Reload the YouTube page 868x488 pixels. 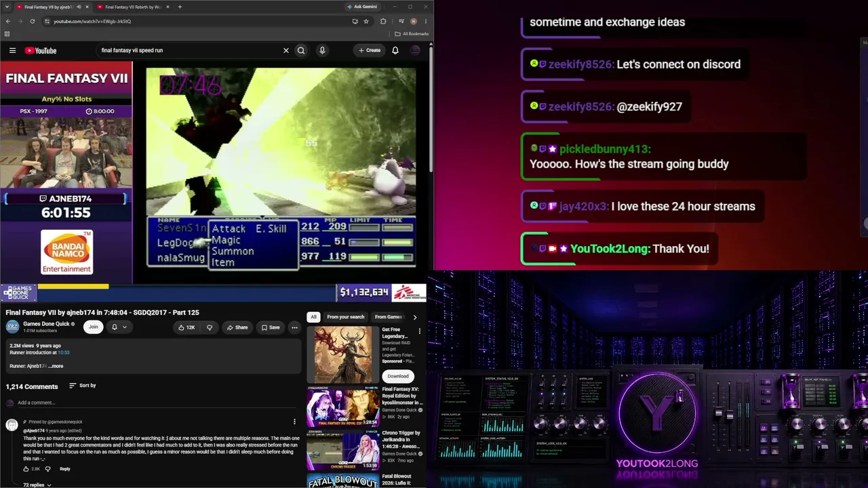coord(32,21)
